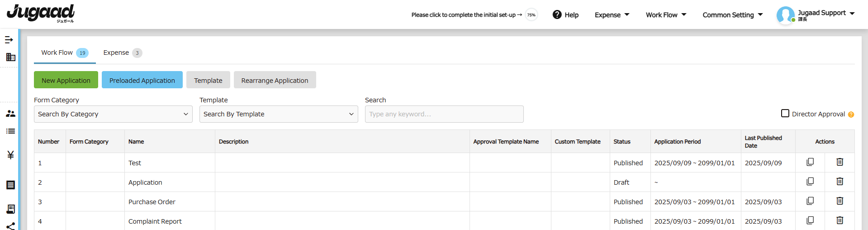Duplicate the Complaint Report application
Image resolution: width=868 pixels, height=230 pixels.
click(810, 220)
